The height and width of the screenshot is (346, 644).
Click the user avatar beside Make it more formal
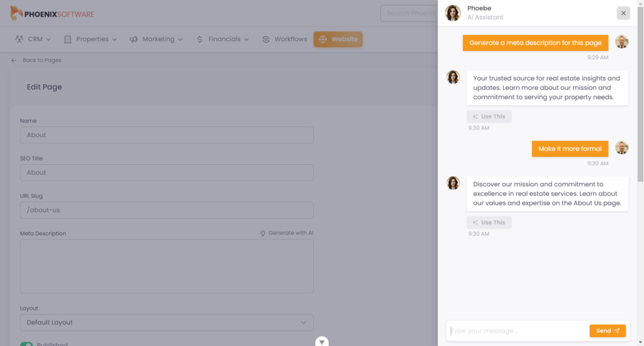tap(622, 148)
